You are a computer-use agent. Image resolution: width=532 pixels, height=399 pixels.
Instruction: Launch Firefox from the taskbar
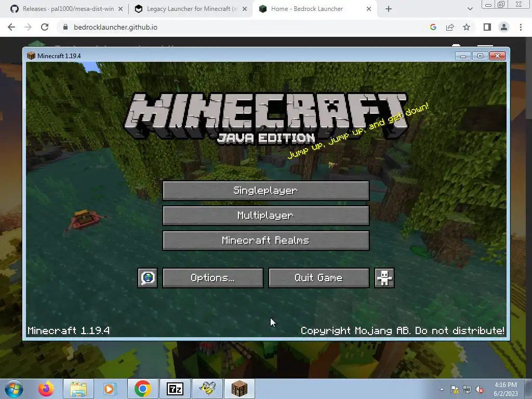[x=46, y=389]
